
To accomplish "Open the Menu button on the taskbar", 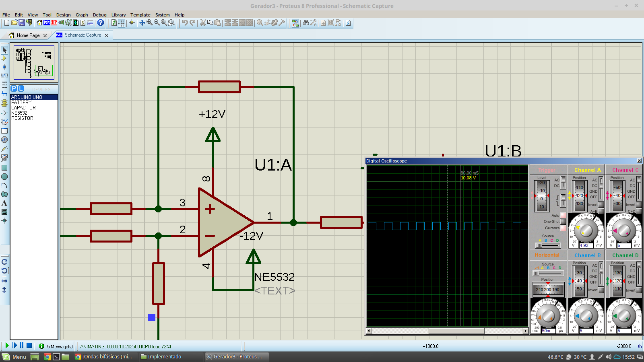I will (14, 357).
